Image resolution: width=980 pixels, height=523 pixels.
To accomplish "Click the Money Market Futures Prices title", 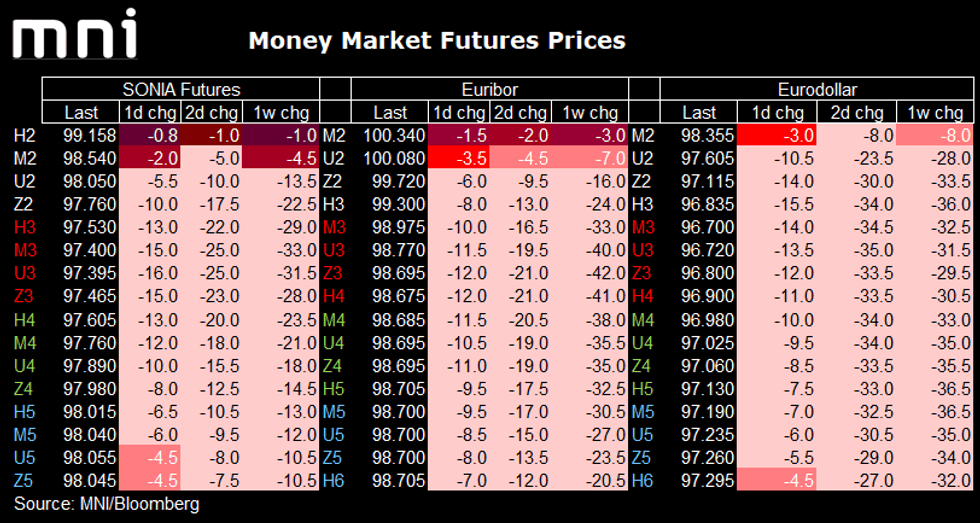I will pos(436,40).
